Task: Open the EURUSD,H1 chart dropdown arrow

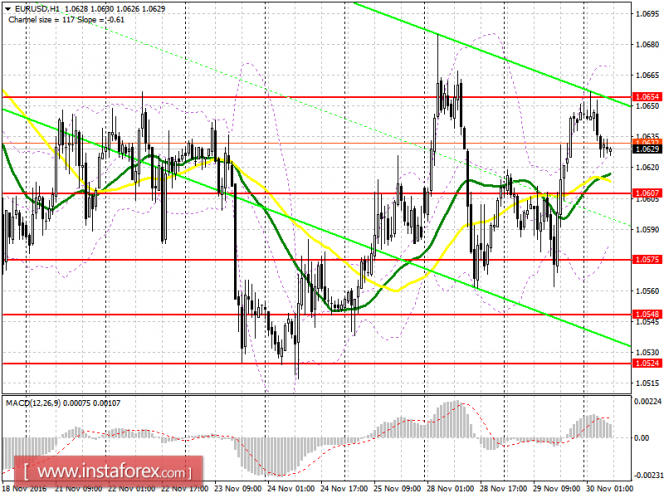Action: (x=8, y=8)
